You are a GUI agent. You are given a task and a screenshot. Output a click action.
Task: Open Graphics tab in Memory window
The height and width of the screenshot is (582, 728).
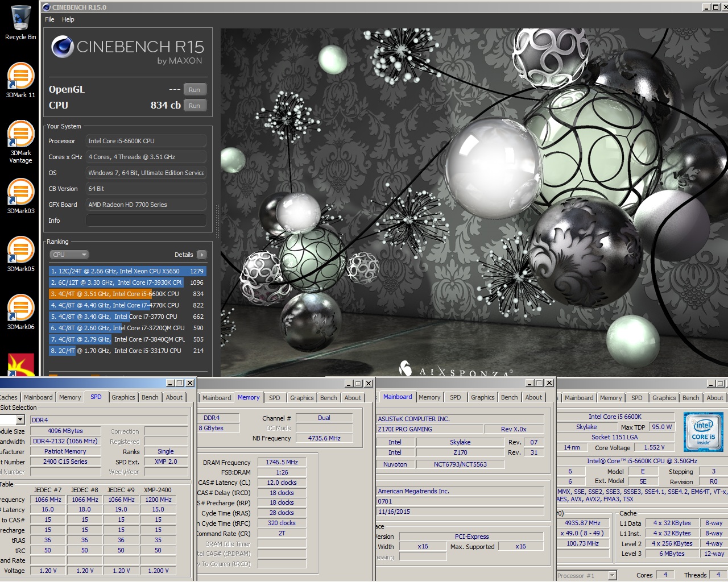click(302, 398)
